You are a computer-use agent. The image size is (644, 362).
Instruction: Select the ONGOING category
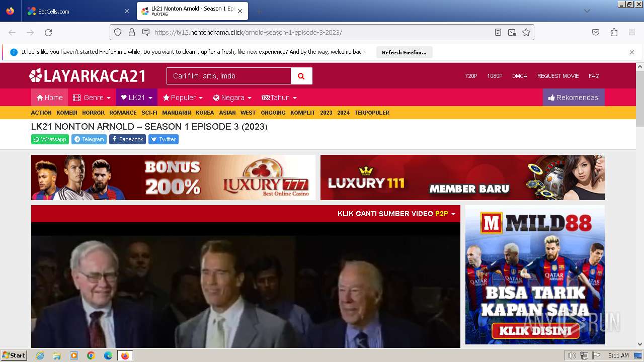point(273,113)
